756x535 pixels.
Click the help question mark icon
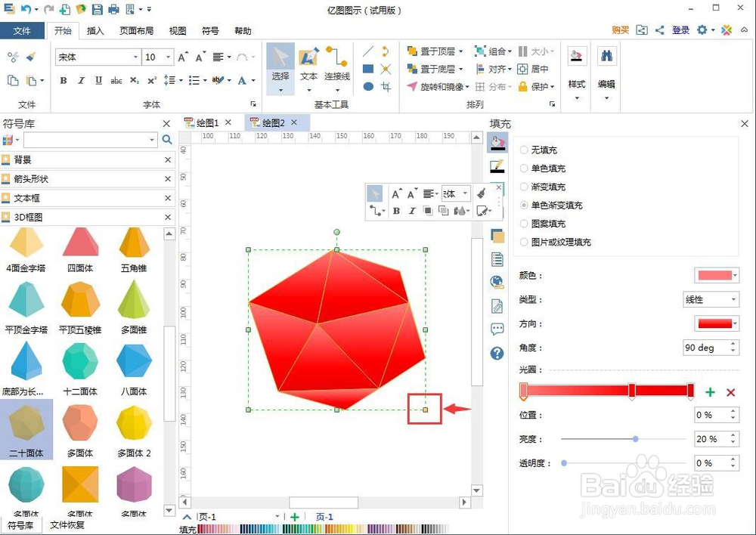coord(497,353)
